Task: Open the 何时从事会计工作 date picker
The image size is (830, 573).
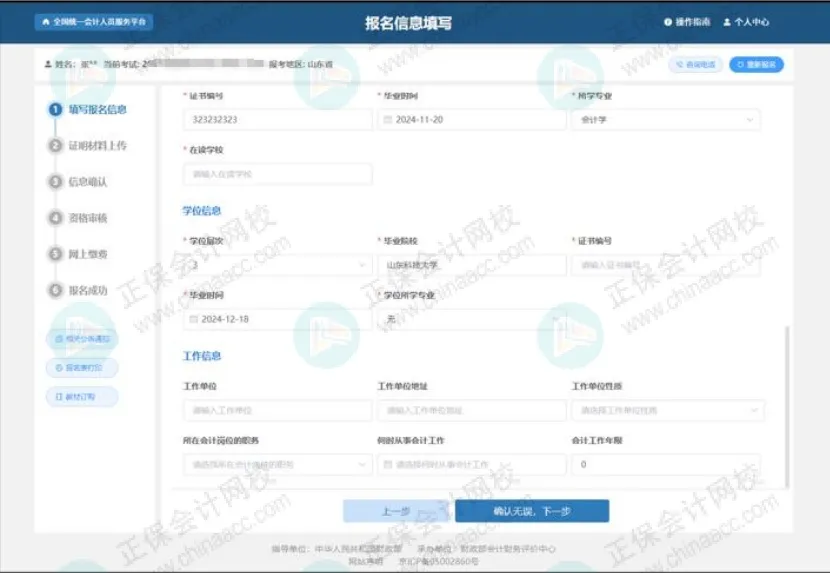Action: pyautogui.click(x=472, y=464)
